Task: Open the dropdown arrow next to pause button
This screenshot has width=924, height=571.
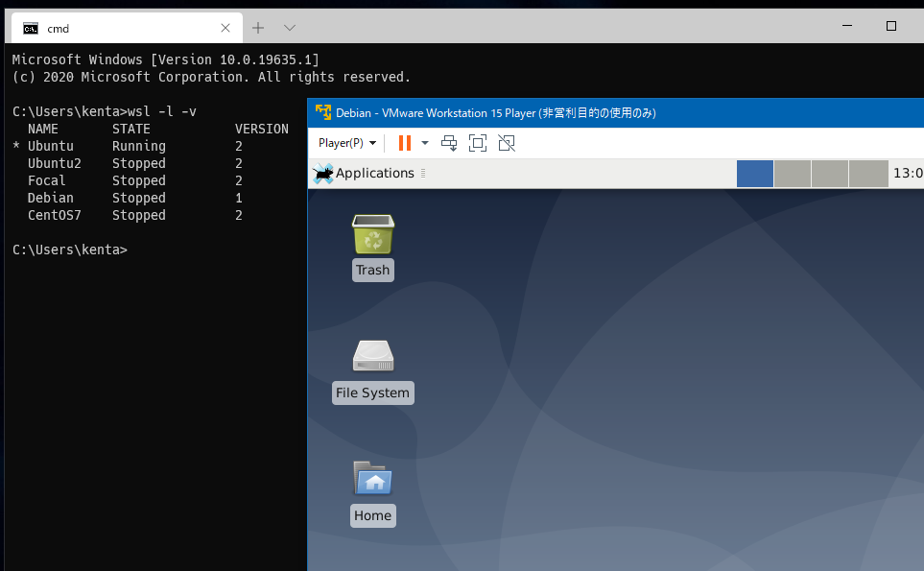Action: pyautogui.click(x=425, y=143)
